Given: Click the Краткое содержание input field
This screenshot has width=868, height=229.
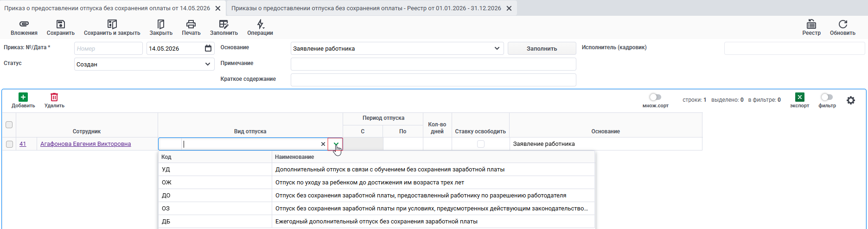Looking at the screenshot, I should [434, 80].
